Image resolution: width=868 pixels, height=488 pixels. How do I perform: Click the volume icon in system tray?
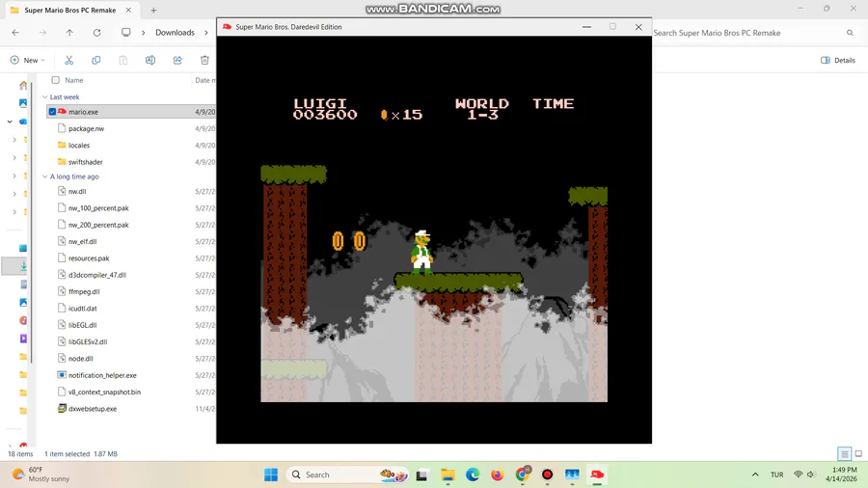tap(811, 474)
